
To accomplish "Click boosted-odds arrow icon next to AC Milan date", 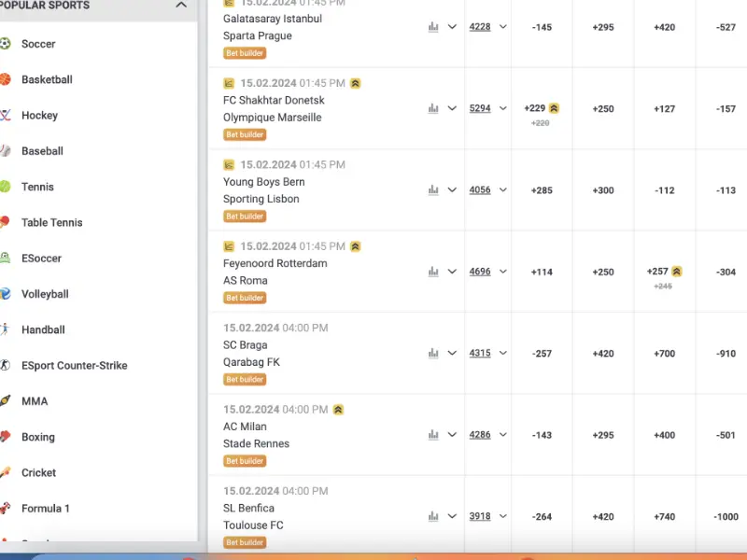I will [x=338, y=410].
